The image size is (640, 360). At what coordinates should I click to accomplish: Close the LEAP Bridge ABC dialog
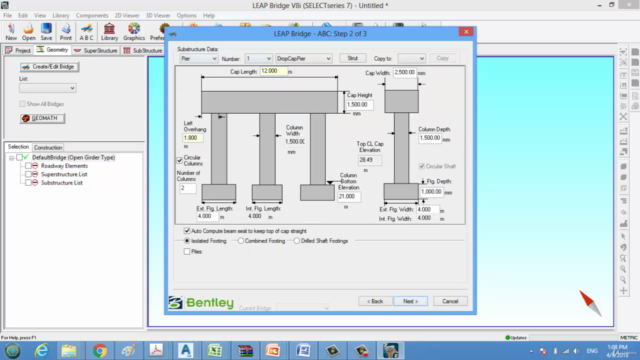[466, 32]
